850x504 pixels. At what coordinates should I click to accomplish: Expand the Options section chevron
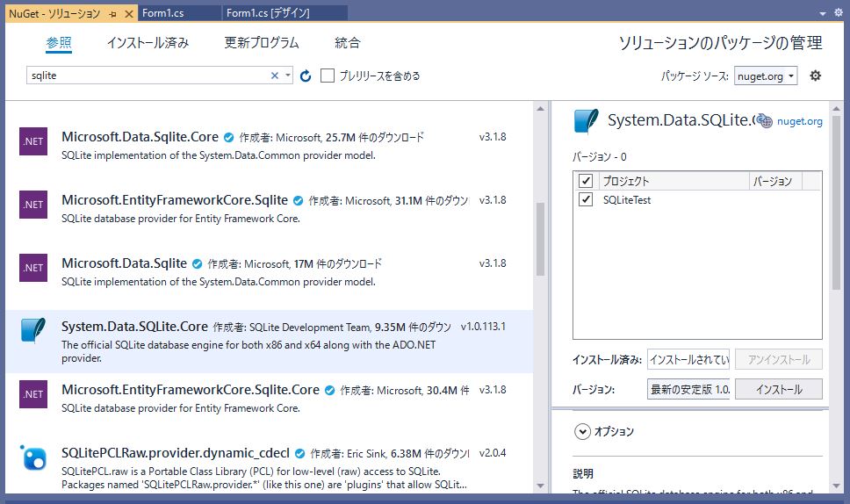click(x=583, y=432)
